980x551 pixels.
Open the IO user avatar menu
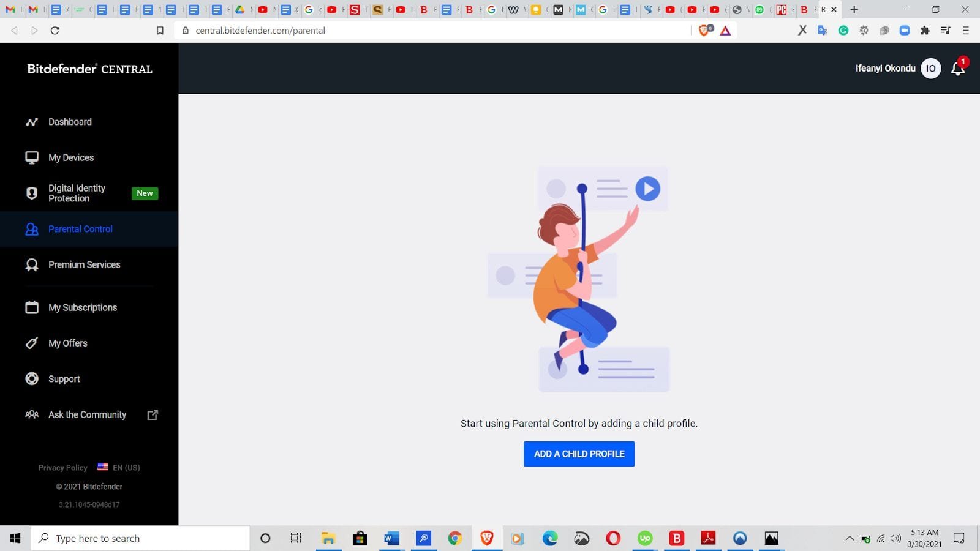click(930, 69)
